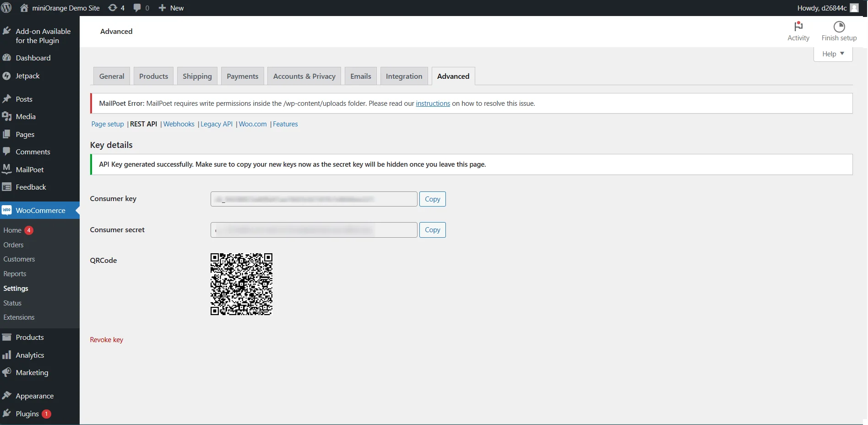Open the WooCommerce sidebar menu
Viewport: 868px width, 425px height.
coord(40,210)
